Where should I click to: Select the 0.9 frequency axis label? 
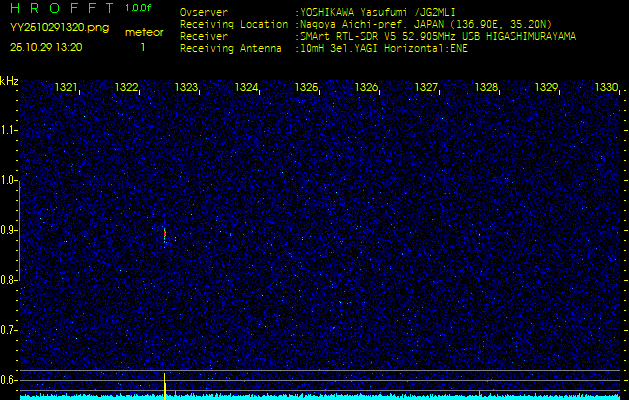click(x=9, y=230)
